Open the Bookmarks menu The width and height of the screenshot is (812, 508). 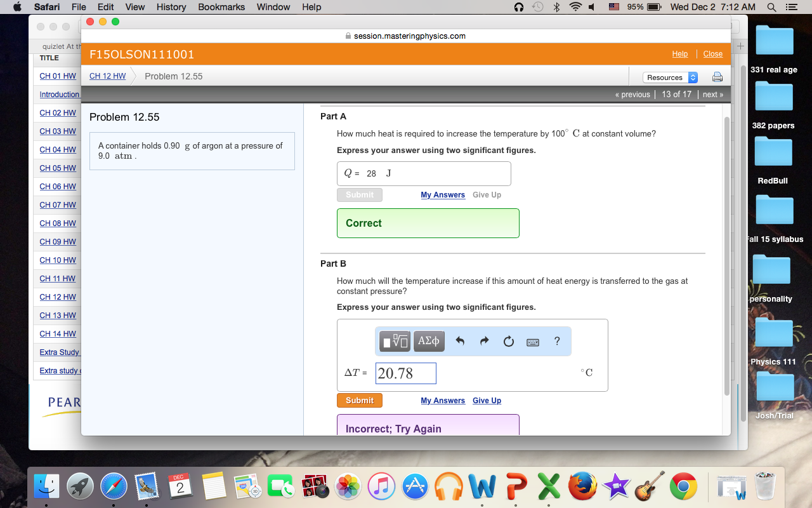pos(221,7)
